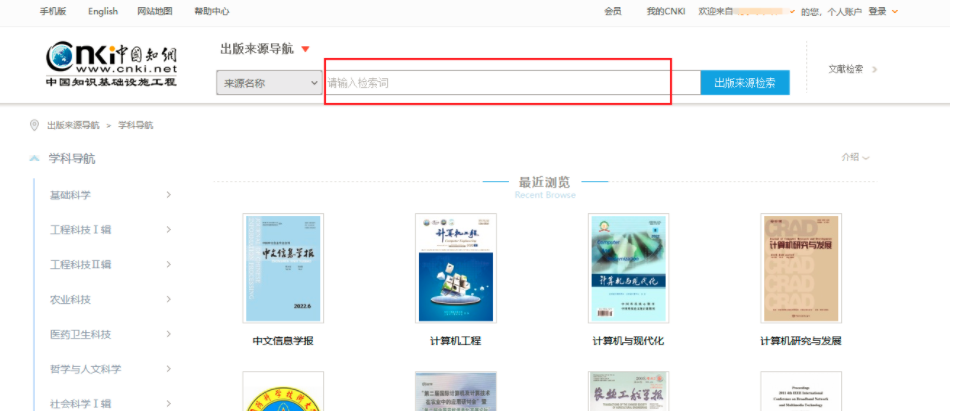
Task: Open the red triangle beside 出版来源导航
Action: tap(305, 49)
